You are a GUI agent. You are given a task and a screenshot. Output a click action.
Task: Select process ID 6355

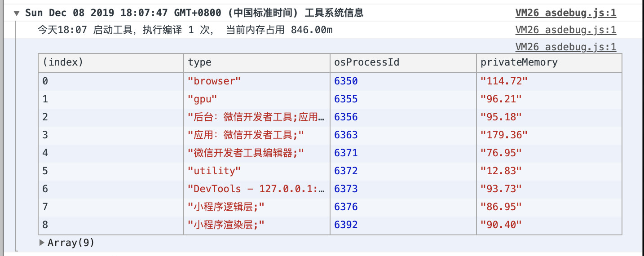click(x=346, y=99)
